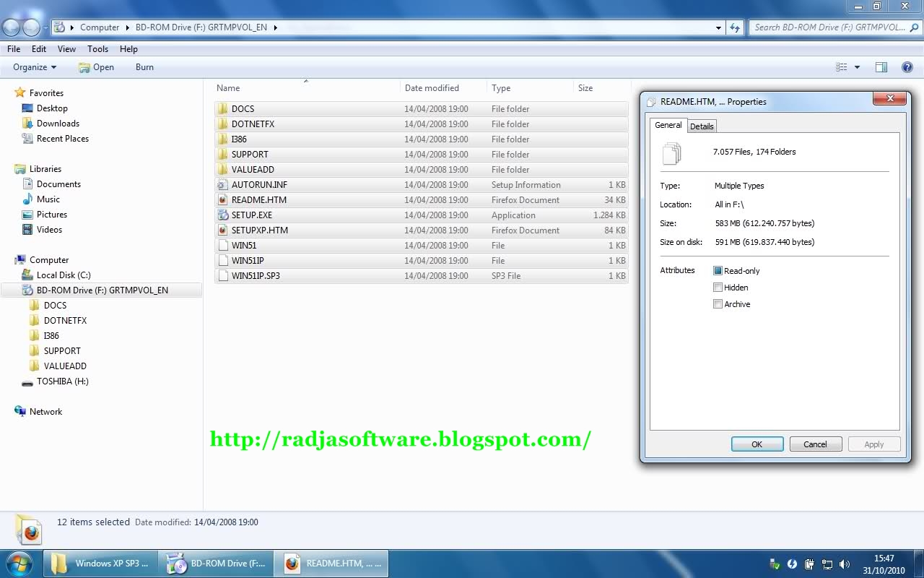Click the Help question mark icon
This screenshot has height=578, width=924.
tap(907, 67)
